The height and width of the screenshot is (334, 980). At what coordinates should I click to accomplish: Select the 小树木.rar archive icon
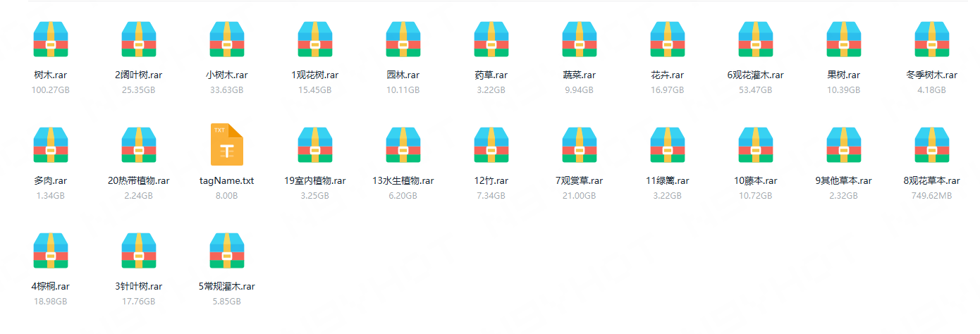click(227, 39)
